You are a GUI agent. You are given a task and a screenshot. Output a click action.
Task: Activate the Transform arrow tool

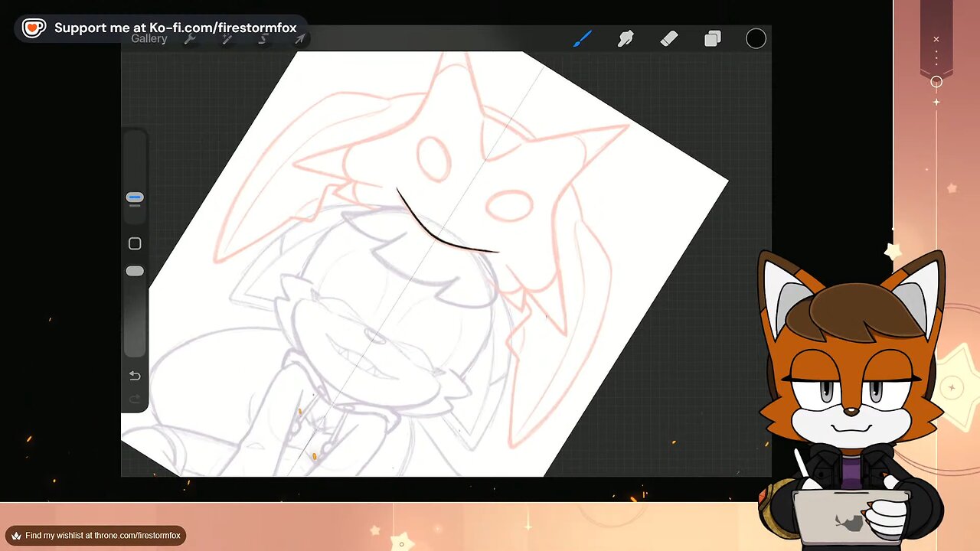pyautogui.click(x=299, y=39)
